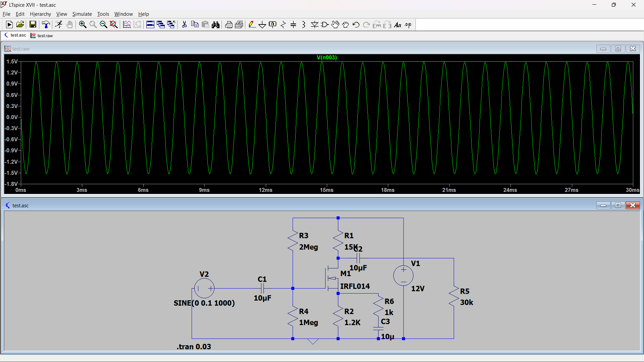Open the Control Panel hammer icon
Screen dimensions: 644x362
(x=46, y=24)
